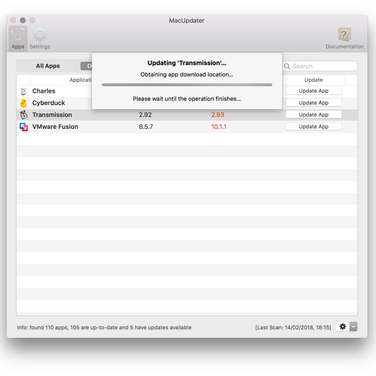This screenshot has width=376, height=376.
Task: Open the Documentation help icon
Action: pos(345,38)
